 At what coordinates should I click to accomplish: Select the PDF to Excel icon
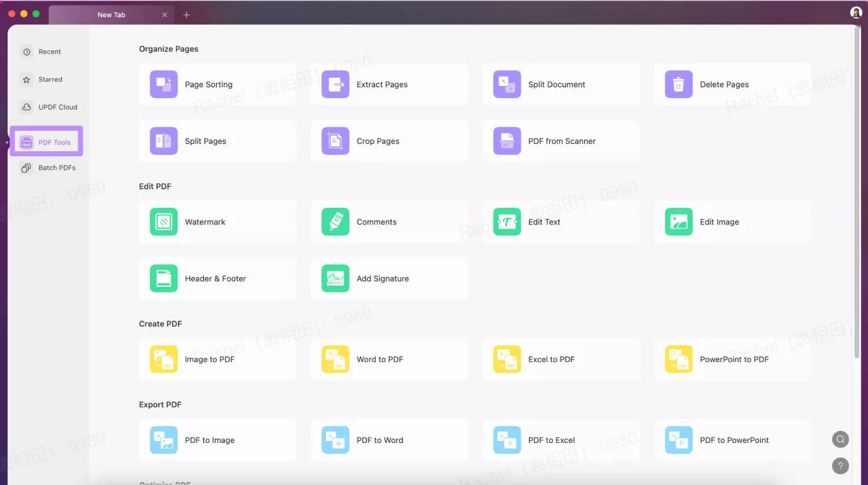click(507, 440)
